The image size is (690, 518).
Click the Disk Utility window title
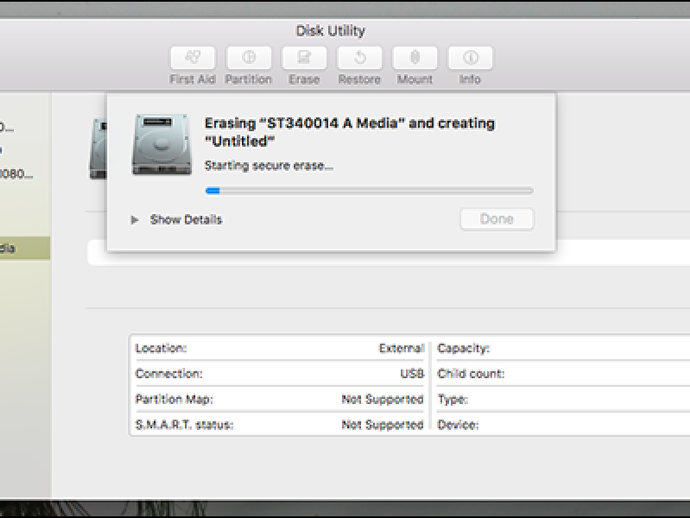pos(330,31)
